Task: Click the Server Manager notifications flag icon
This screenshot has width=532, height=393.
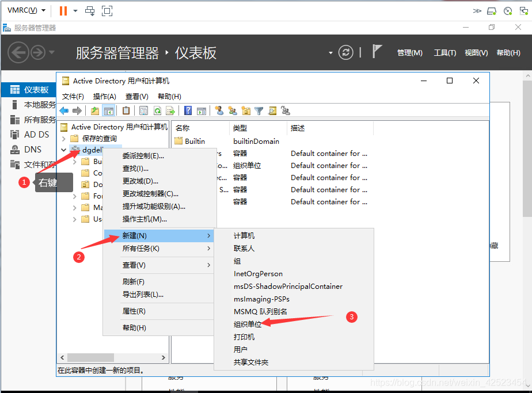Action: (377, 52)
